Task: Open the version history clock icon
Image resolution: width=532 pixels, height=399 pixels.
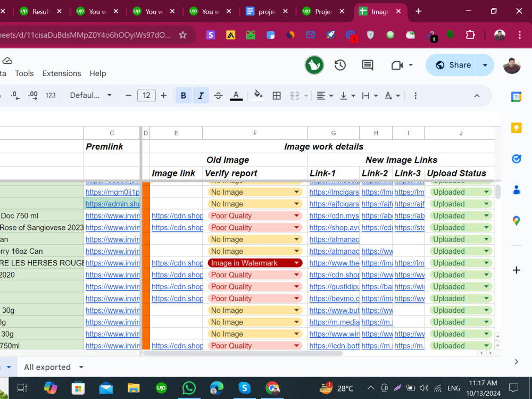Action: [x=340, y=65]
